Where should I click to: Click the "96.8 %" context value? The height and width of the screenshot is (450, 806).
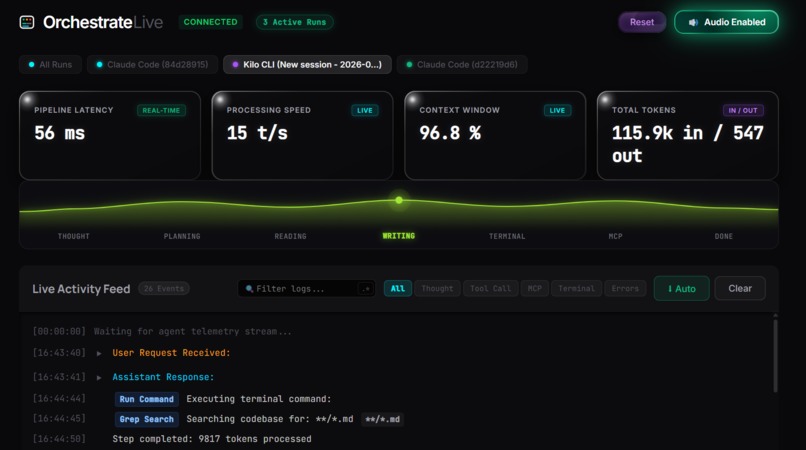pos(450,133)
